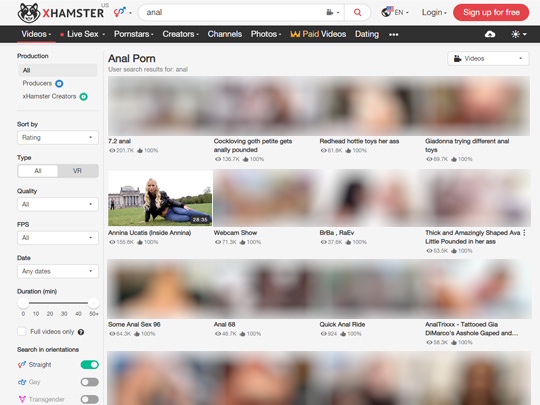Viewport: 540px width, 405px height.
Task: Click the eye views icon under Webcam Show
Action: click(x=218, y=242)
